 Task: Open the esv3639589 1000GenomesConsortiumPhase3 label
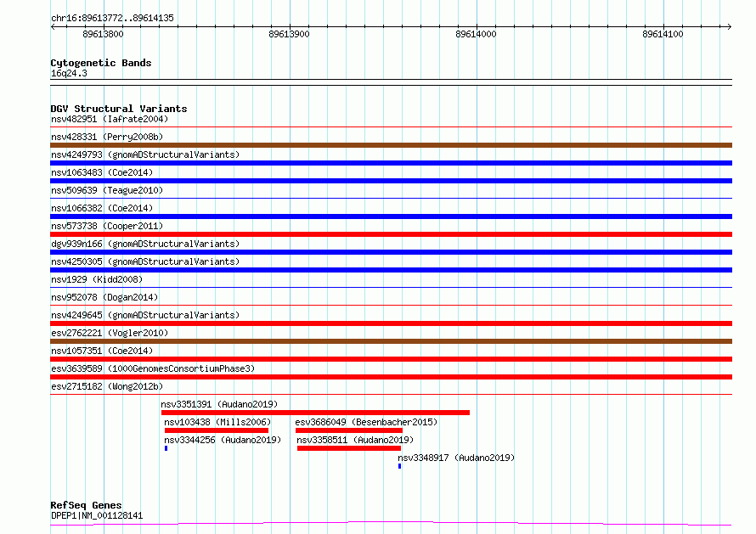coord(153,368)
